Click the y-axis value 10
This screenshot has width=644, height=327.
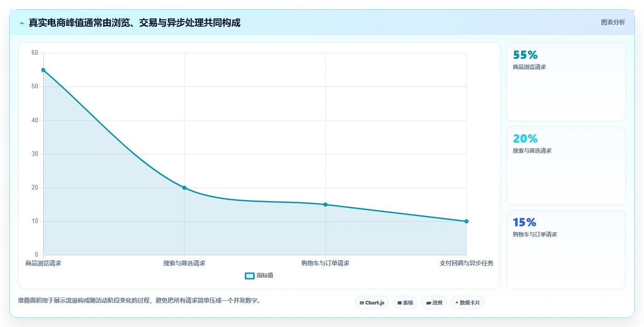pyautogui.click(x=35, y=221)
